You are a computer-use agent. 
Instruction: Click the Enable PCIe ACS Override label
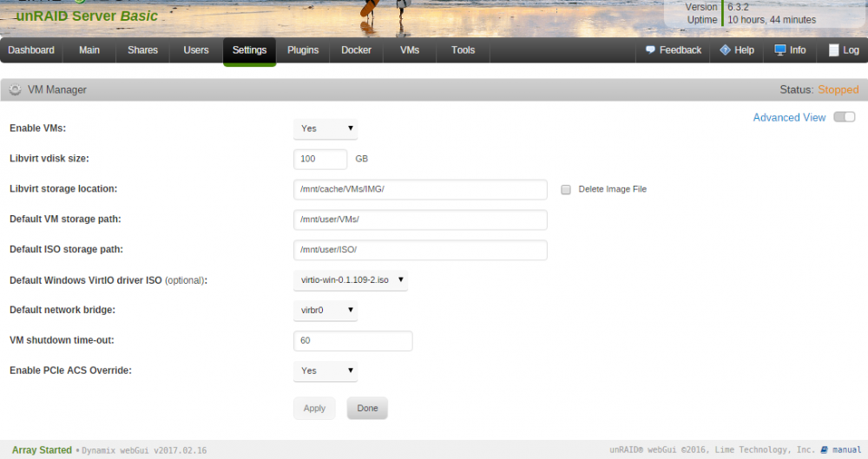pos(71,370)
